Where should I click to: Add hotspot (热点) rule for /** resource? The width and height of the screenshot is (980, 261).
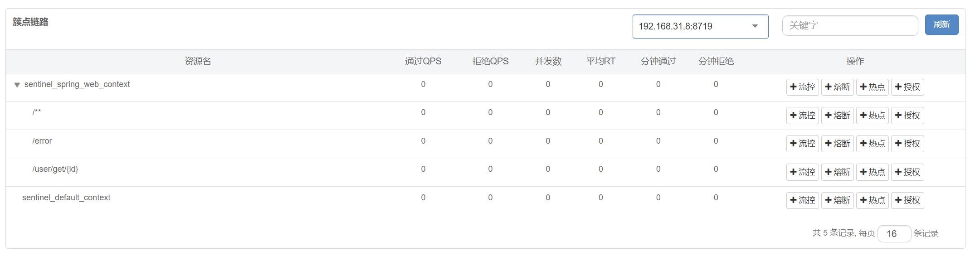(x=872, y=116)
